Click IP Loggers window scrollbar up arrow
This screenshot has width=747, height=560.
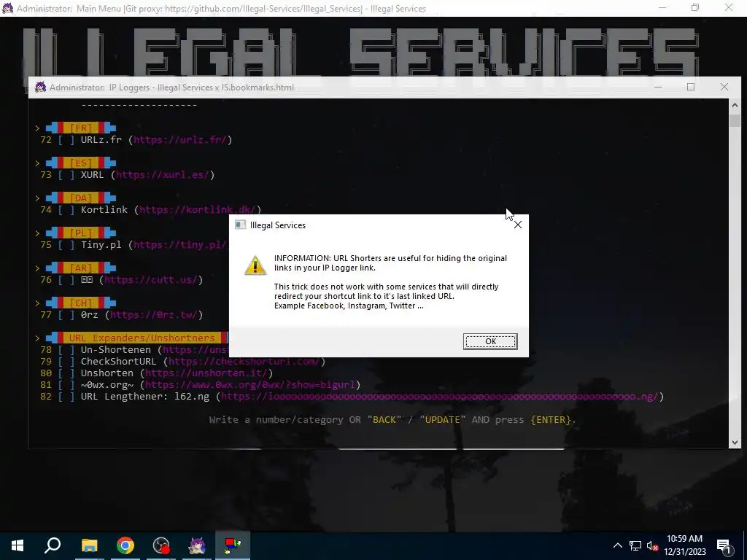coord(735,105)
